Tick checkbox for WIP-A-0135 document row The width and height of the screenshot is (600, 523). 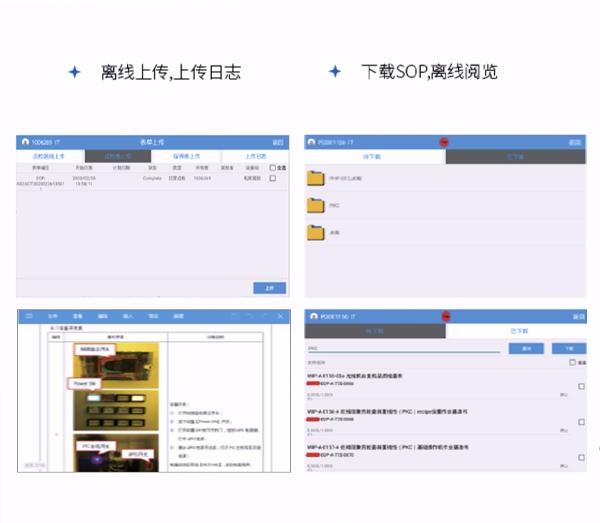tap(581, 386)
